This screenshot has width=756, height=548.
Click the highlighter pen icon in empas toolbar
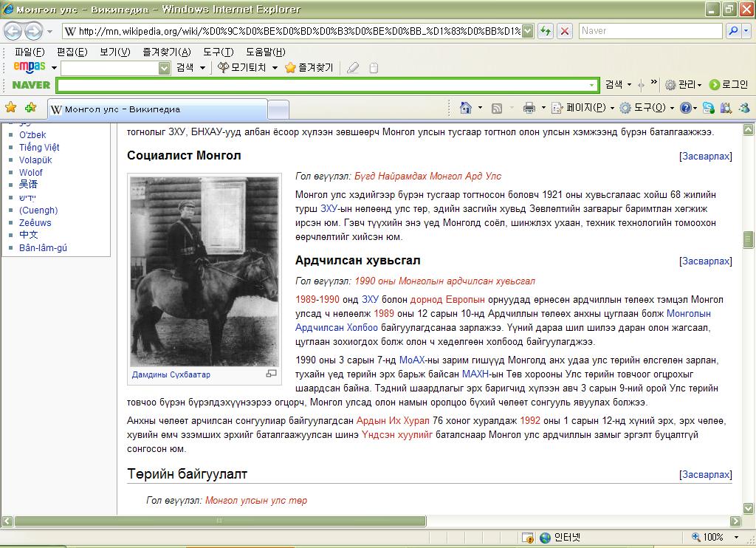point(353,68)
